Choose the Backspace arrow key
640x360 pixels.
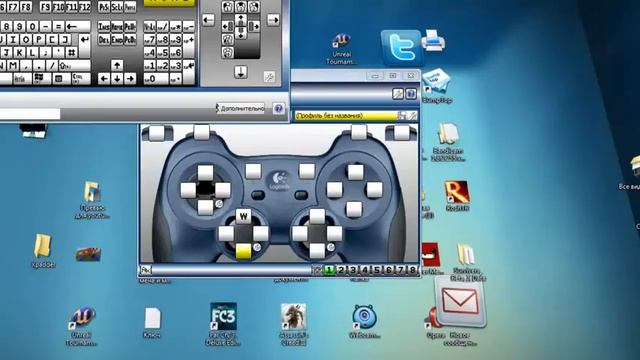78,27
